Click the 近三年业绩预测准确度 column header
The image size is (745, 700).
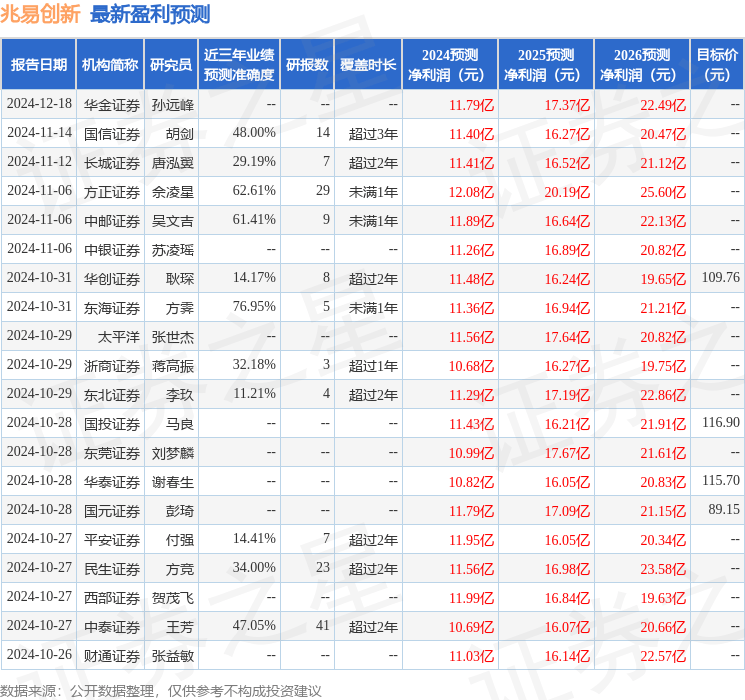tap(239, 64)
